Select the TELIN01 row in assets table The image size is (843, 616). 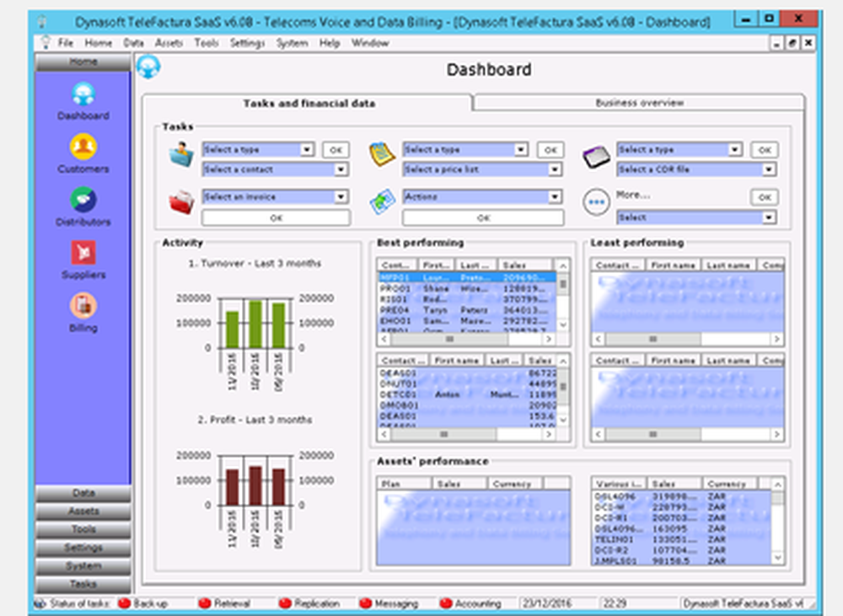pyautogui.click(x=682, y=539)
